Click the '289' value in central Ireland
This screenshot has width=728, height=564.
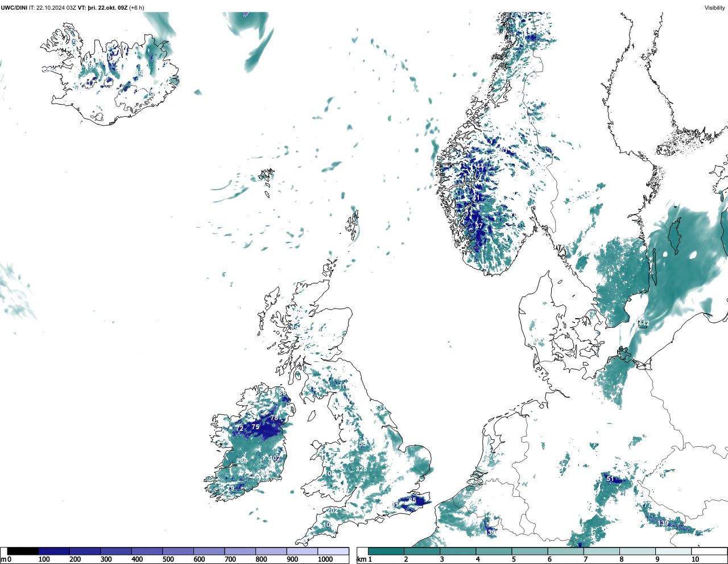(242, 461)
